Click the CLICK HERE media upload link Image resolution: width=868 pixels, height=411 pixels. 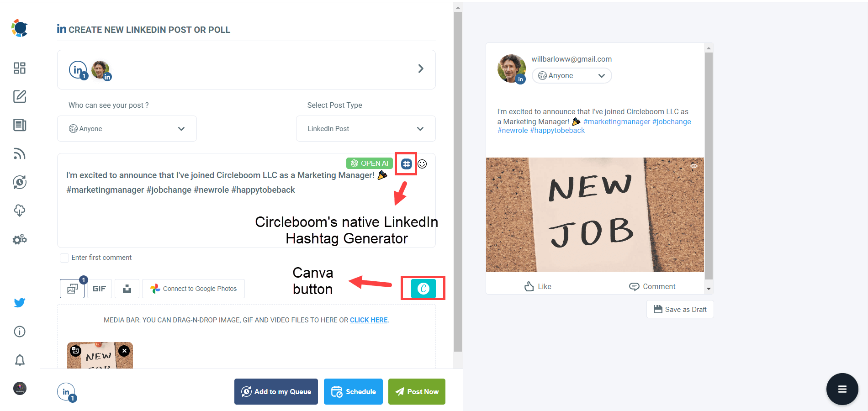click(x=368, y=320)
